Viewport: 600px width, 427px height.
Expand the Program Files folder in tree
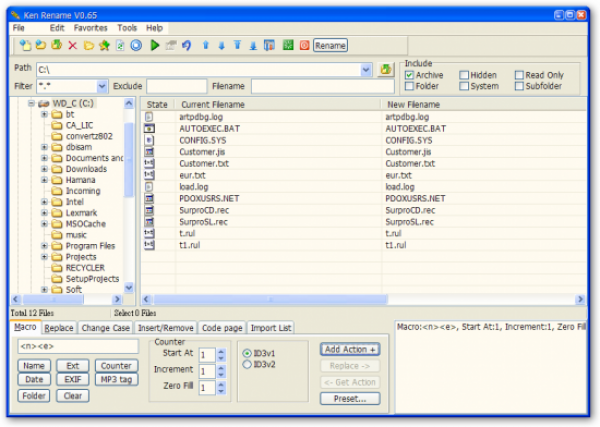(45, 246)
